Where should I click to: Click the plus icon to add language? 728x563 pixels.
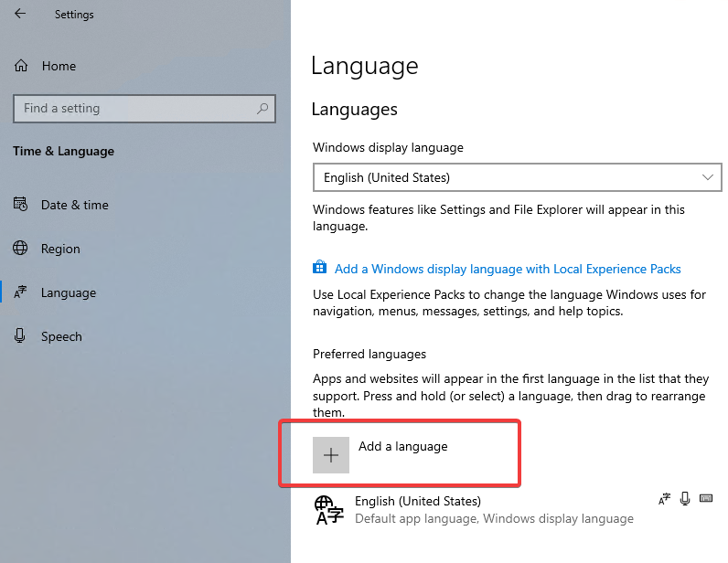click(x=330, y=455)
